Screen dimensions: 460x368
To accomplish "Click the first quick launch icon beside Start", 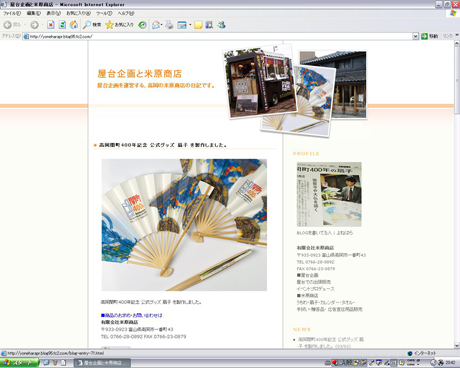I will (46, 363).
